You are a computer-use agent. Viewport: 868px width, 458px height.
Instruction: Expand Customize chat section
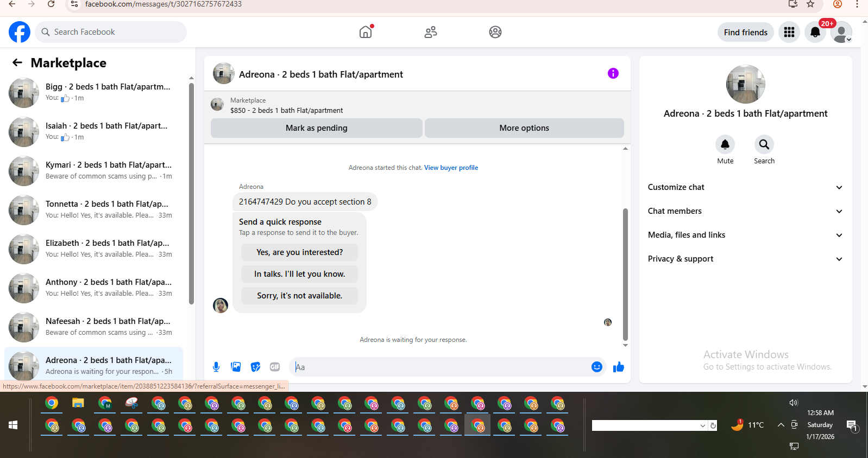745,187
